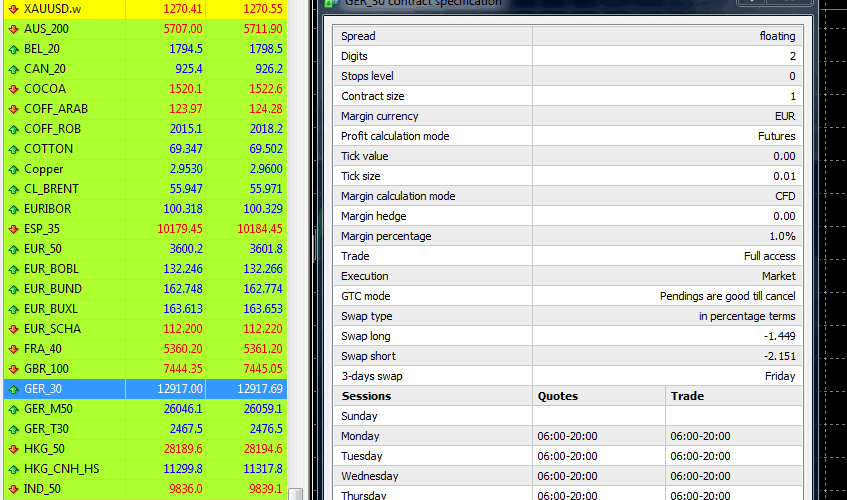847x500 pixels.
Task: Click the Swap long -1.449 value
Action: [x=779, y=336]
